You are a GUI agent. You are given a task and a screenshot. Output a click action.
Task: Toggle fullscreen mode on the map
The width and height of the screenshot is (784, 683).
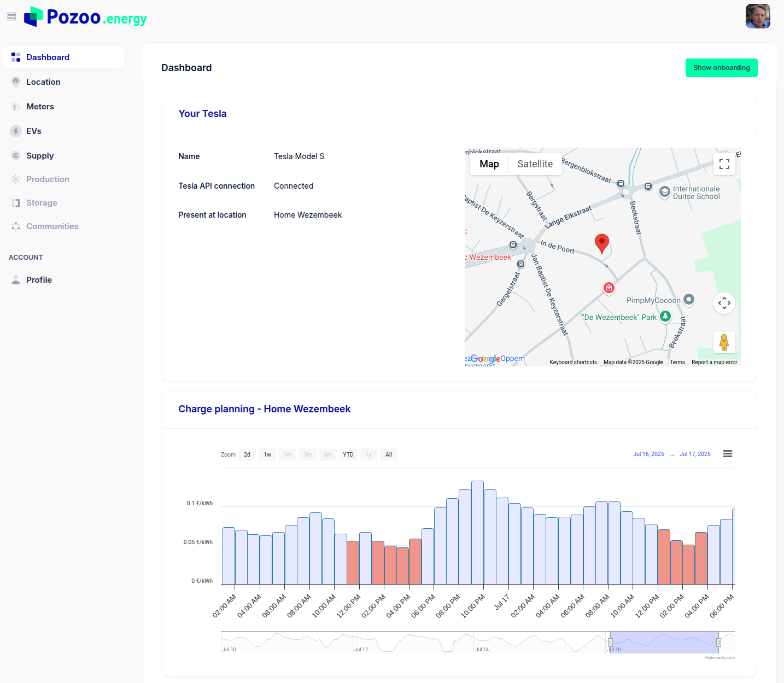point(724,164)
